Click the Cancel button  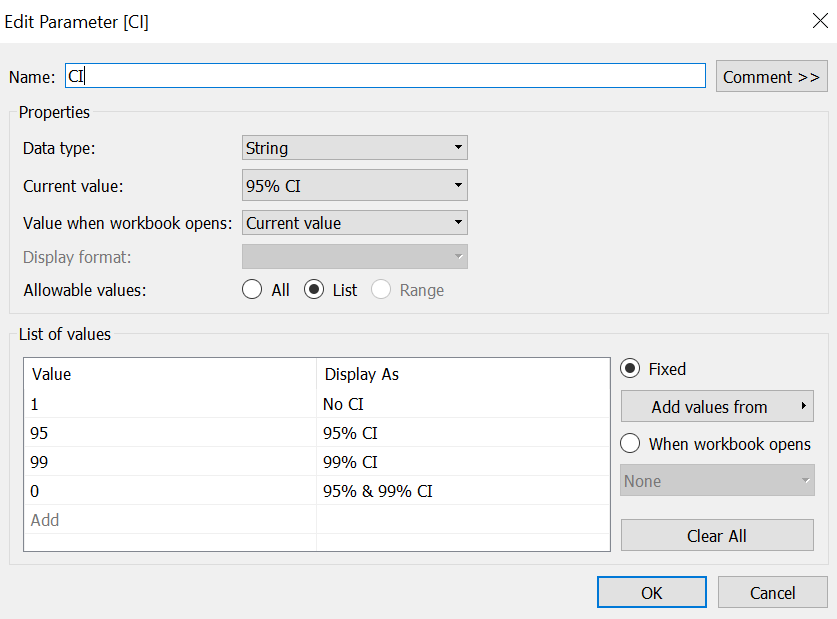[x=772, y=593]
